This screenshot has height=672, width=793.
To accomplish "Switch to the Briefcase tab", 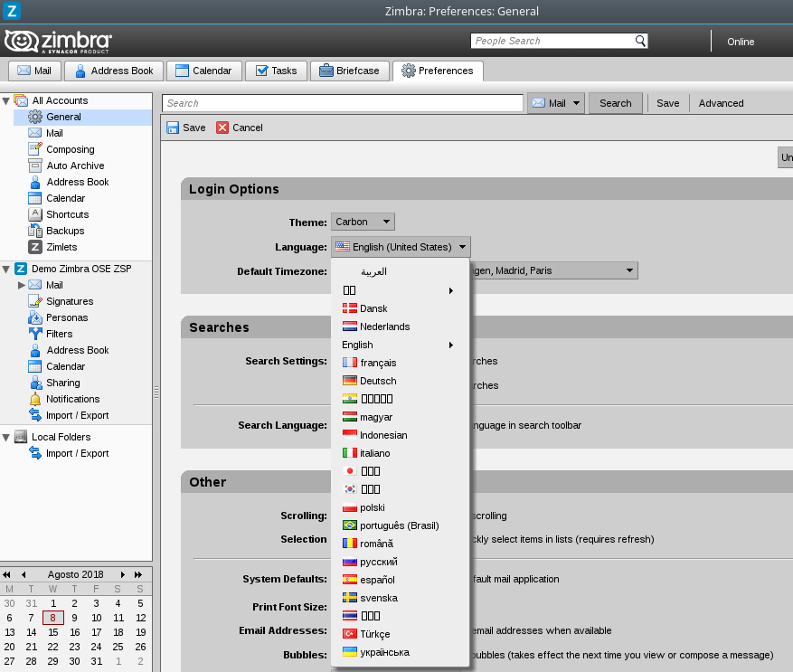I will click(350, 71).
